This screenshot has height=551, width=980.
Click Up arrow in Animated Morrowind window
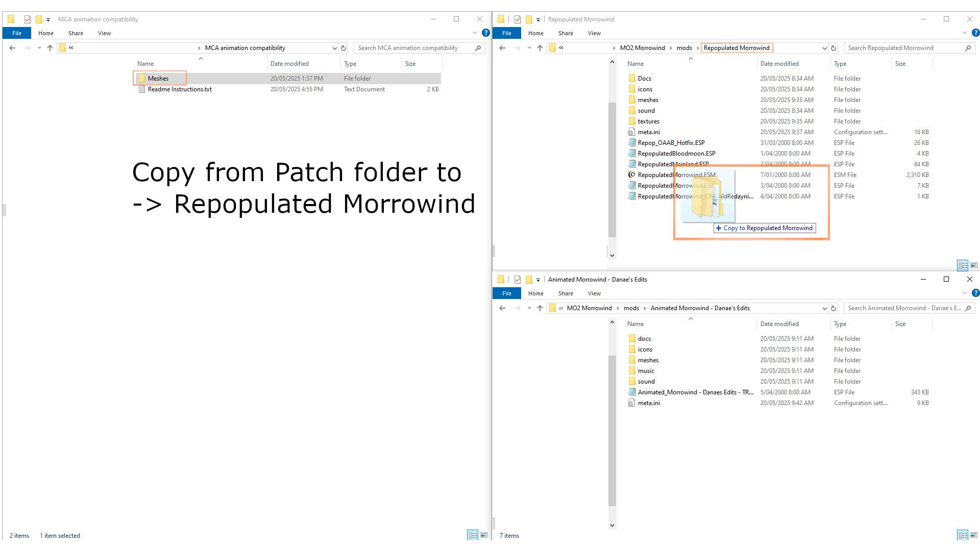540,308
